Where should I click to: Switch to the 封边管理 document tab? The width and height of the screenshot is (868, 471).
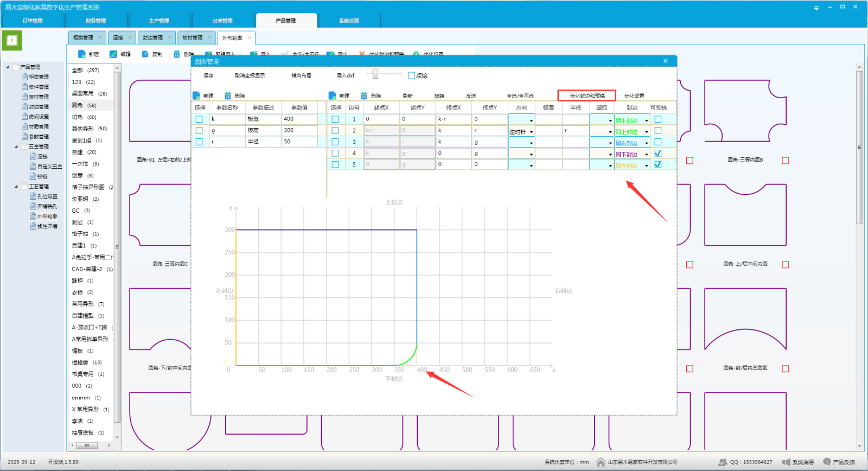(x=152, y=38)
